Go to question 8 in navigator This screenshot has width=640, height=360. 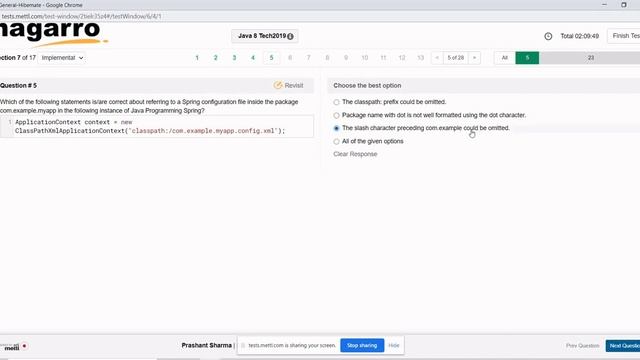[x=327, y=58]
